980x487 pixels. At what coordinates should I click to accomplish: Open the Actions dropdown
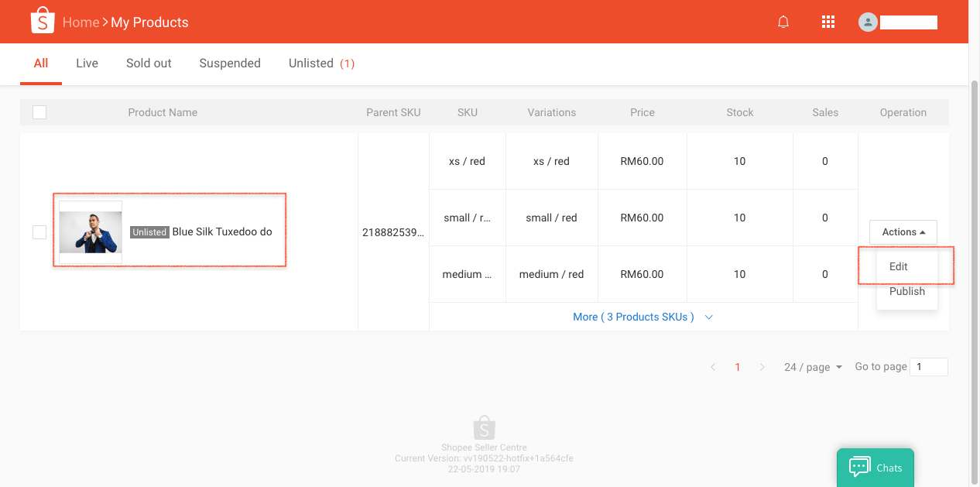click(x=903, y=232)
